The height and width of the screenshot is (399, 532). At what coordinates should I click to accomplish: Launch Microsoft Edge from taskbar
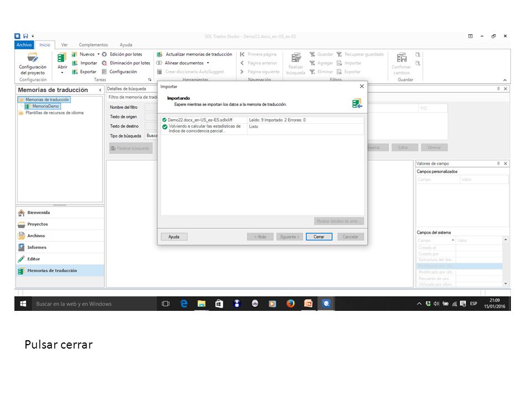coord(183,304)
